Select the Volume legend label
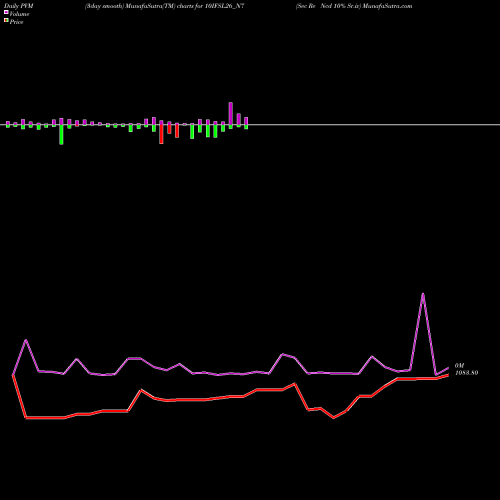Screen dimensions: 500x500 (19, 14)
